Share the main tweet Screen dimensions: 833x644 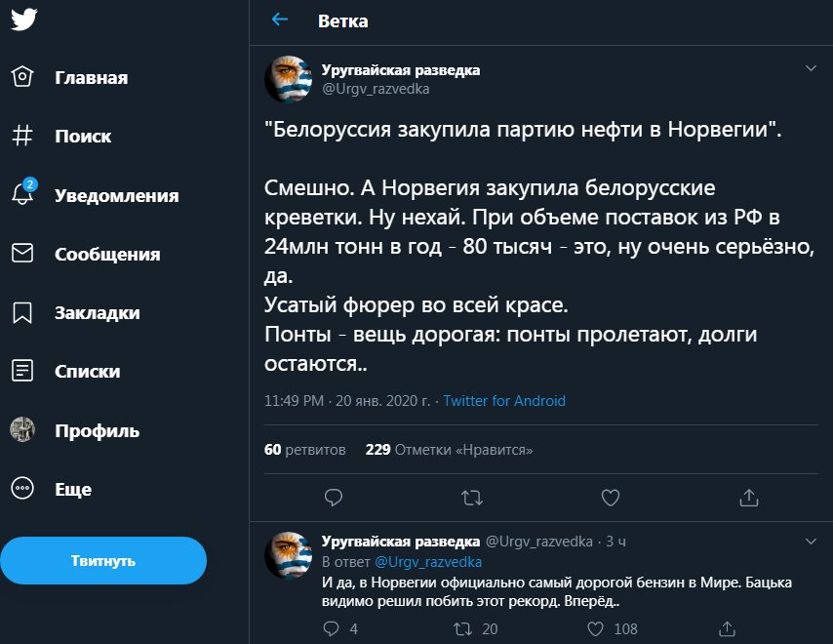click(749, 498)
